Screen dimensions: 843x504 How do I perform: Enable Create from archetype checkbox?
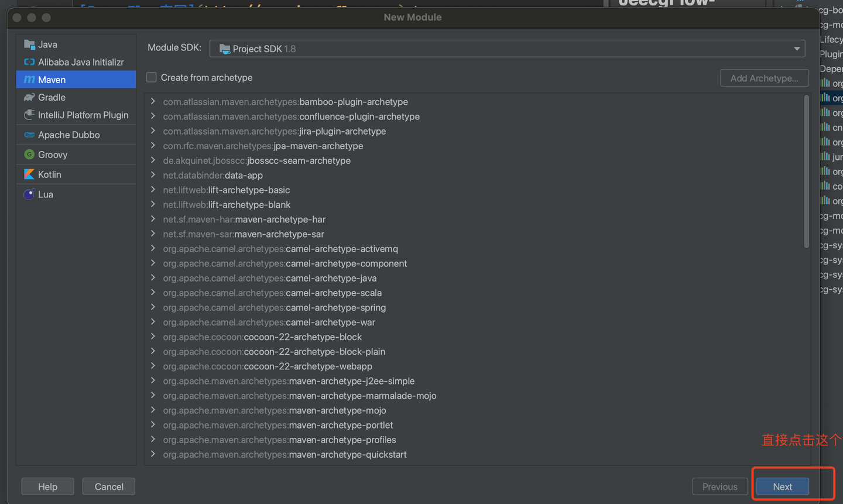(152, 77)
